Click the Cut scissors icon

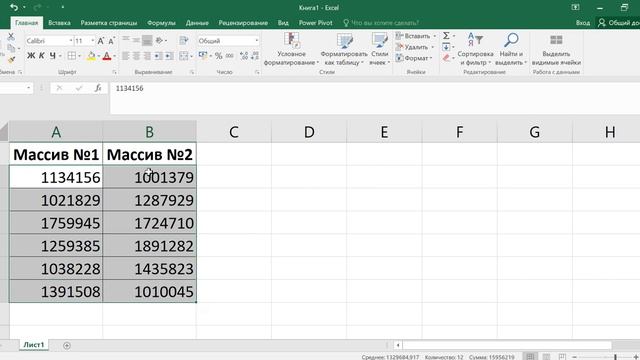click(11, 37)
